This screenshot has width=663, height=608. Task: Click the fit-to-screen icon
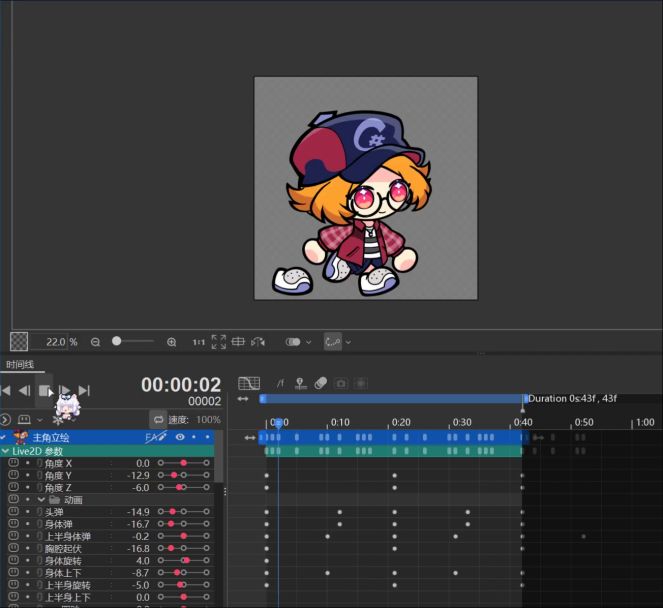218,342
